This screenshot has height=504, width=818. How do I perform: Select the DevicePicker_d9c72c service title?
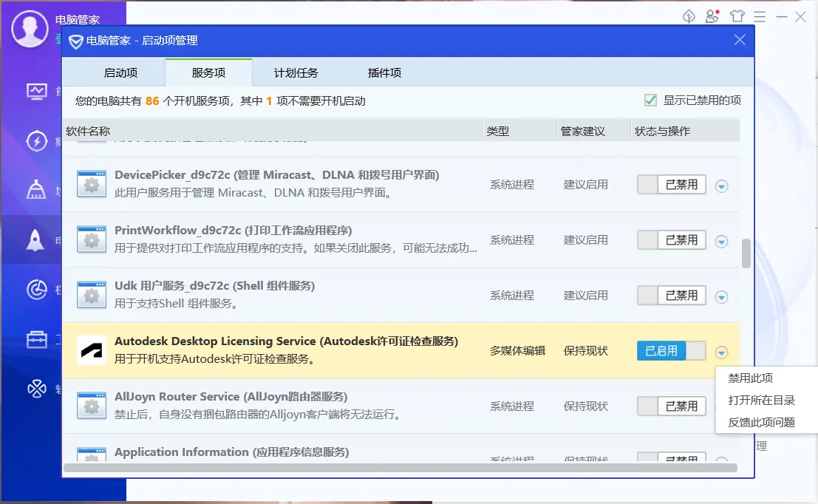(x=277, y=175)
